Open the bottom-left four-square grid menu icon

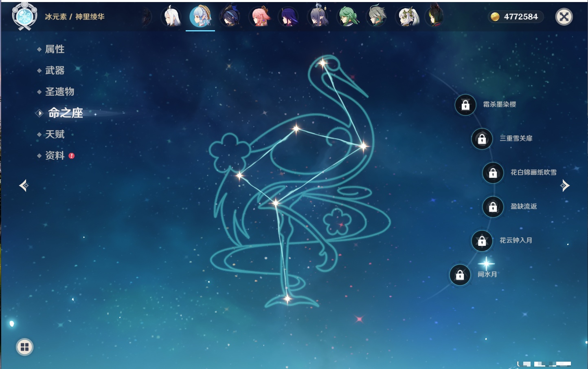[24, 347]
